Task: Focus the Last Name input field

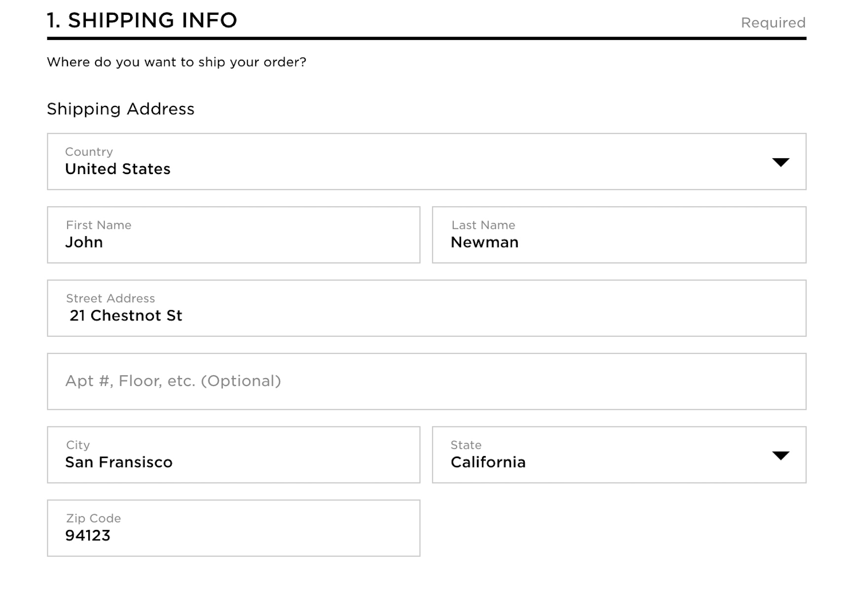Action: point(619,235)
